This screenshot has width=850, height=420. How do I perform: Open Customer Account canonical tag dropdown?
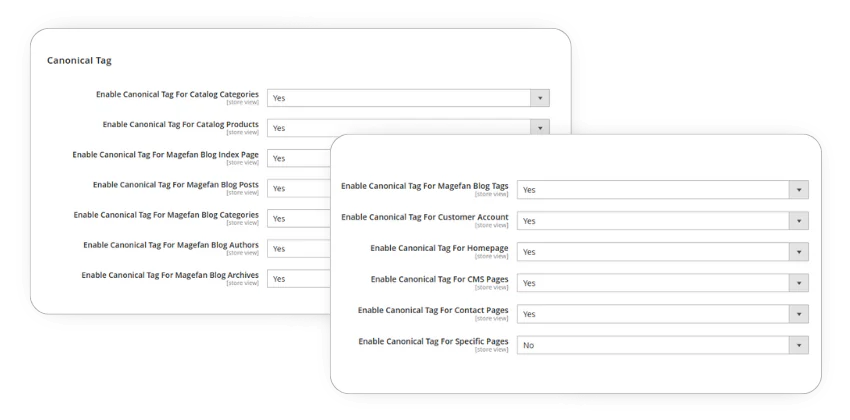pyautogui.click(x=662, y=221)
